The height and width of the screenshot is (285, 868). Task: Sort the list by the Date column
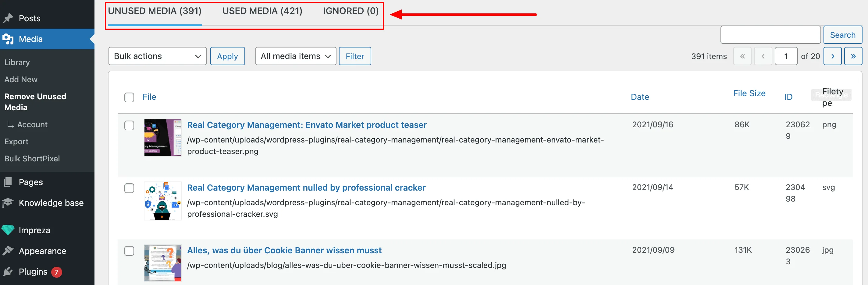click(x=639, y=97)
